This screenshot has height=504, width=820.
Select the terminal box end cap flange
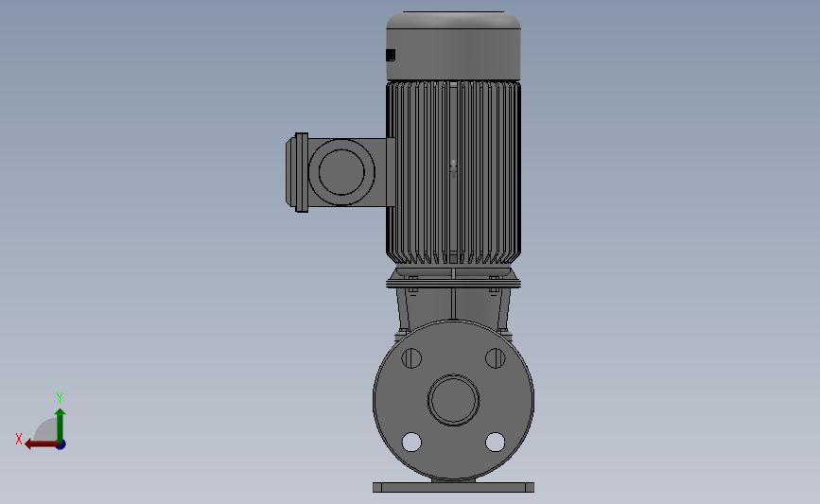pos(302,172)
